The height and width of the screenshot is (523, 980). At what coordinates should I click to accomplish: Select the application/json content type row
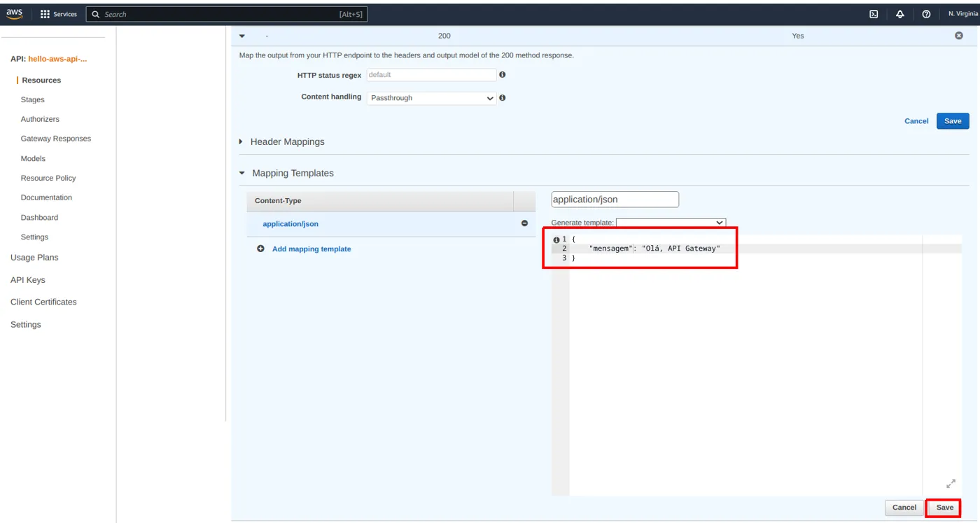point(391,224)
